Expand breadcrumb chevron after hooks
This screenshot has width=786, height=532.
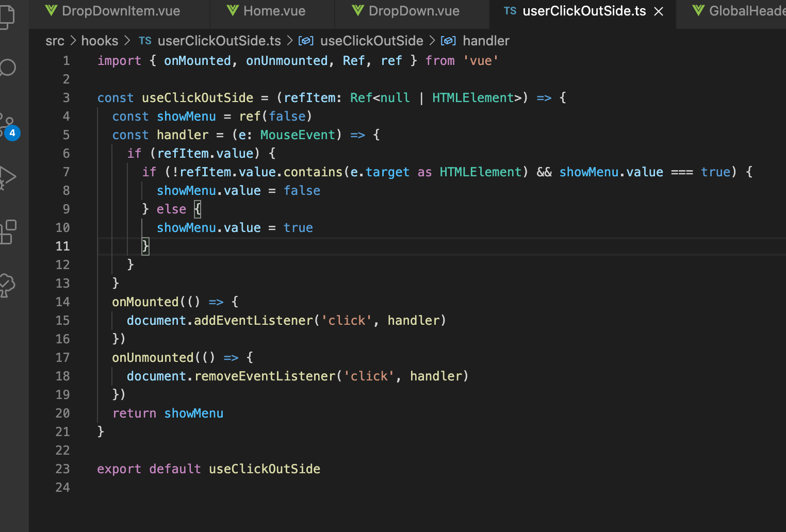127,40
